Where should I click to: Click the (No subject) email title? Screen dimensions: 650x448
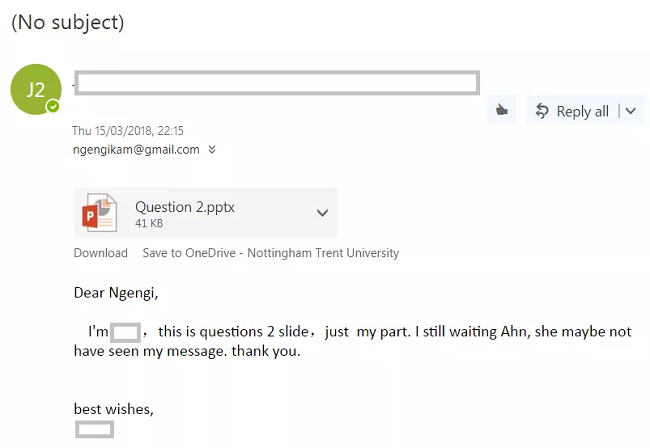(x=68, y=22)
